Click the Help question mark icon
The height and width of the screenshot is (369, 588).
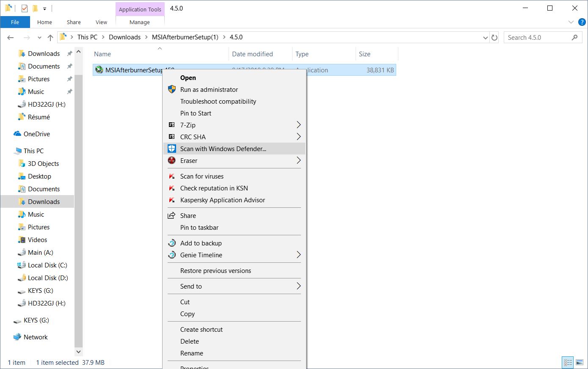pos(582,22)
